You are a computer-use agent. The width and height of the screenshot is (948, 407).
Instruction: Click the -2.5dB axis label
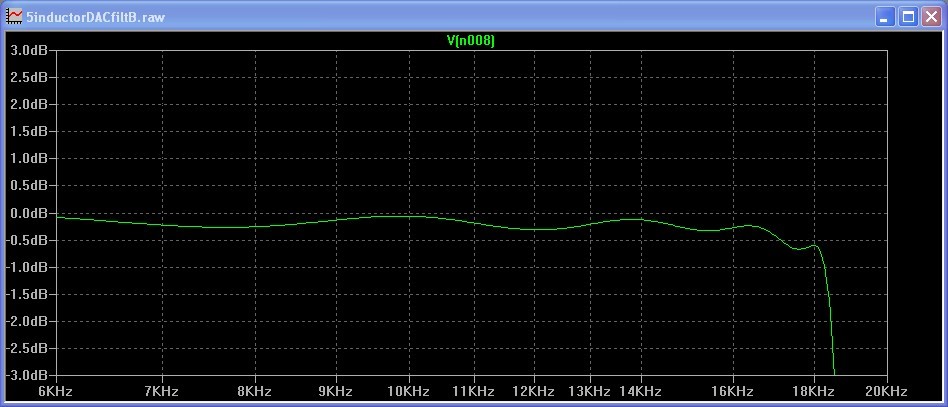pyautogui.click(x=27, y=348)
